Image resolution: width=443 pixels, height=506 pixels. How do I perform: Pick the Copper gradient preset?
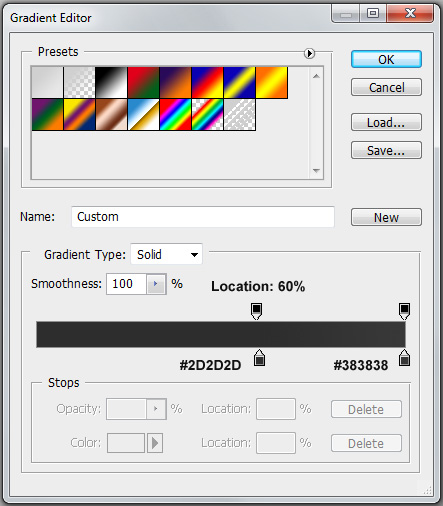point(111,114)
